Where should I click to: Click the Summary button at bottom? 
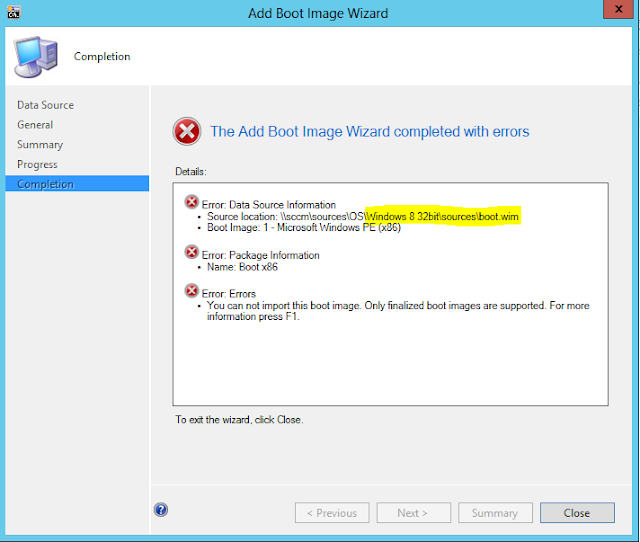[x=495, y=513]
